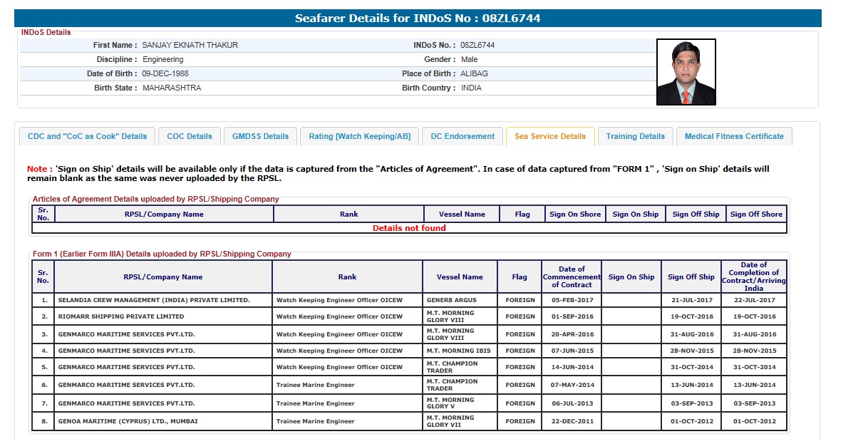Click the RPSL/Company Name header in Form 1 table

pyautogui.click(x=163, y=277)
